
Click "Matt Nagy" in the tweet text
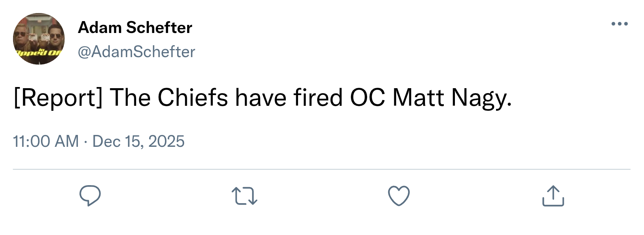click(452, 98)
